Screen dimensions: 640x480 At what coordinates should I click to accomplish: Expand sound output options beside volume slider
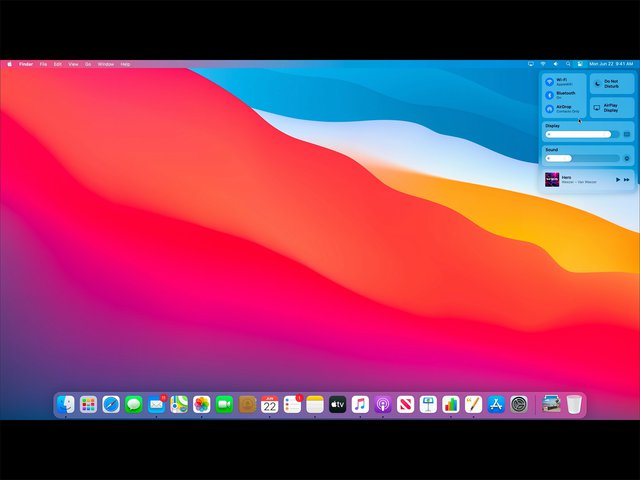click(x=627, y=158)
